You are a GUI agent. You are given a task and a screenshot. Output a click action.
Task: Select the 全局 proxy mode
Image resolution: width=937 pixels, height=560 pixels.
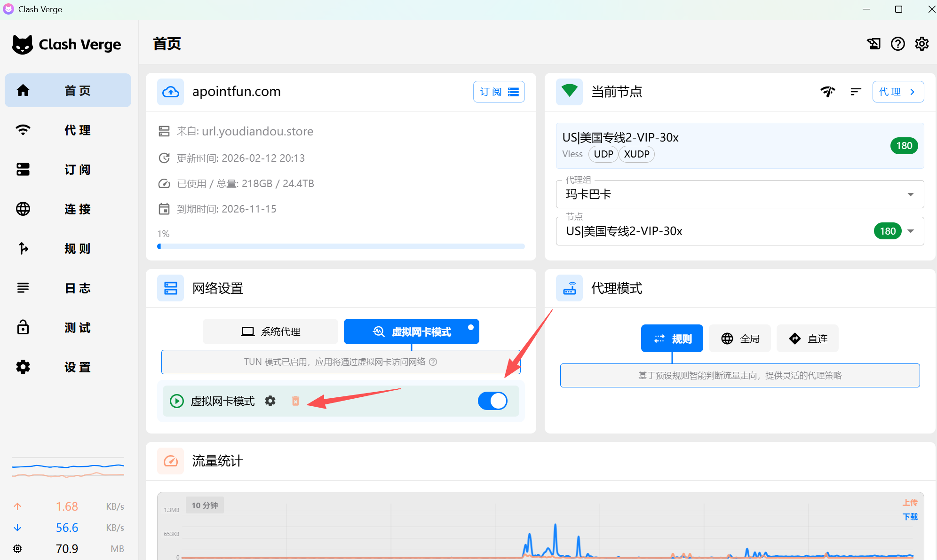point(740,339)
